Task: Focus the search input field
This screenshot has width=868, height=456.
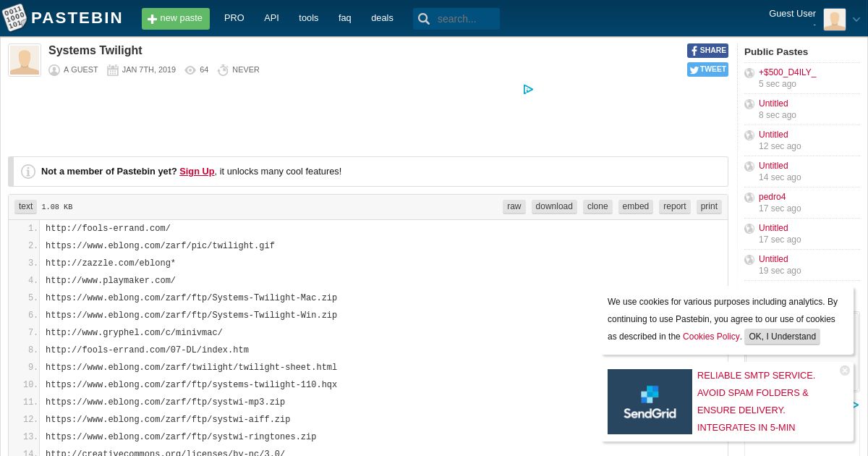Action: point(467,19)
